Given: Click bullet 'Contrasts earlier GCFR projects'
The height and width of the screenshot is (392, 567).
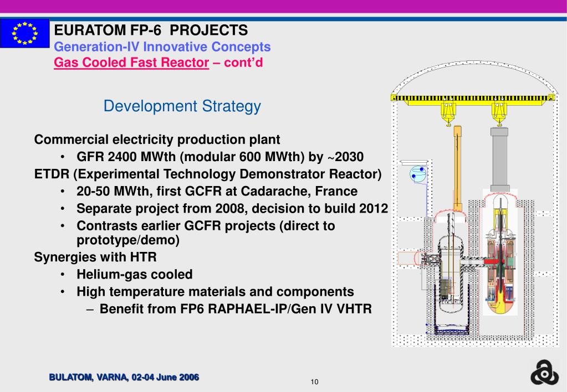Looking at the screenshot, I should [206, 233].
